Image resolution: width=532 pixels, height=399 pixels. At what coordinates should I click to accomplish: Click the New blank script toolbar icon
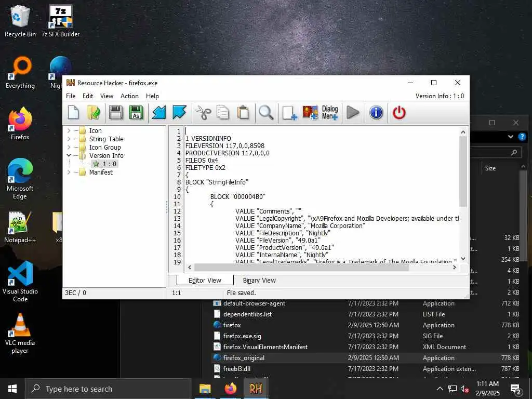(73, 113)
